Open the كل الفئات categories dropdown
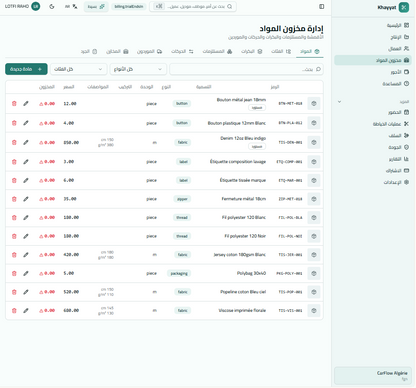 (79, 69)
